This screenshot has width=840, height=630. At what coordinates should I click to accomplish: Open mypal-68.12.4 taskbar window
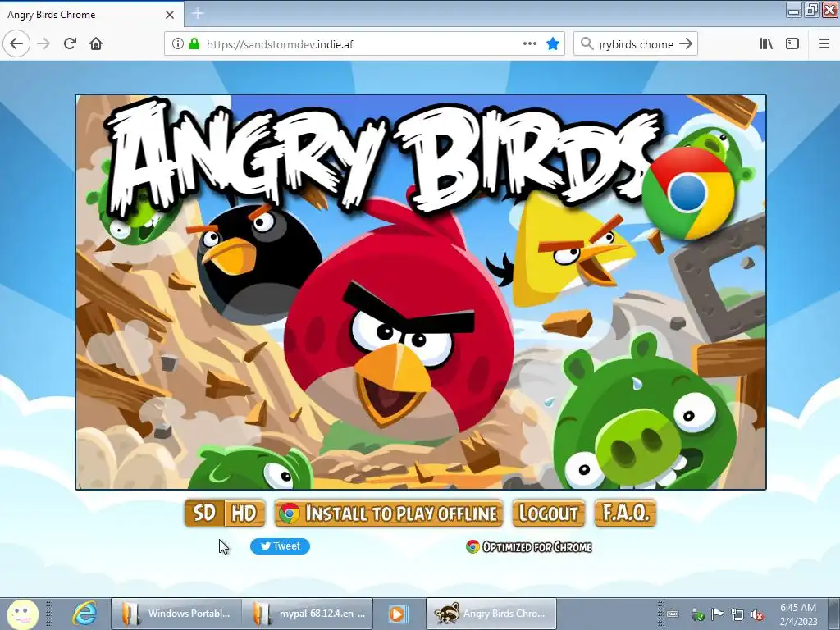[307, 614]
